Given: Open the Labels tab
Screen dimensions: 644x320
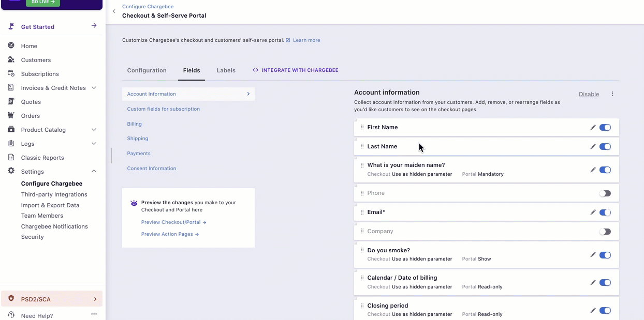Looking at the screenshot, I should (x=226, y=70).
